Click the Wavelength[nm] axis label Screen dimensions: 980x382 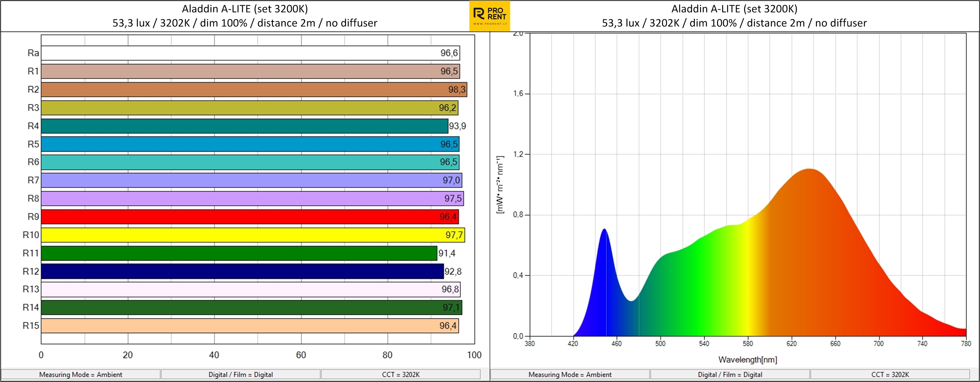[747, 360]
